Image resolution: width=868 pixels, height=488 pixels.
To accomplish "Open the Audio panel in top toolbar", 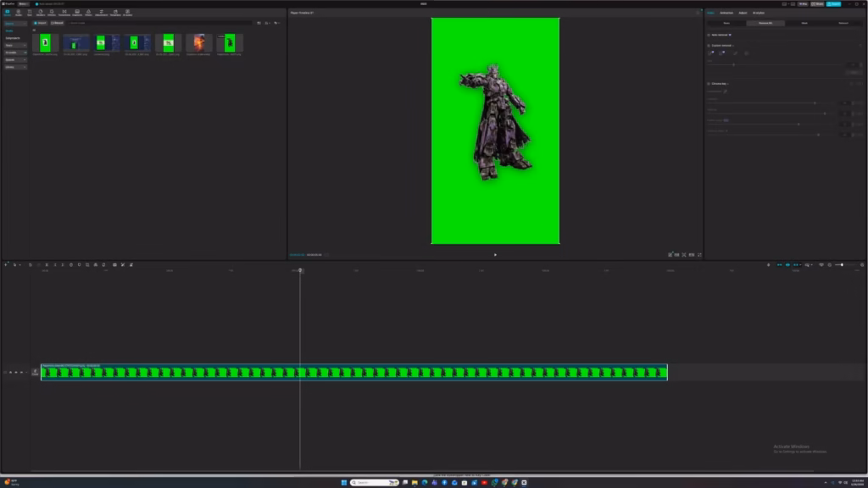I will (x=19, y=12).
